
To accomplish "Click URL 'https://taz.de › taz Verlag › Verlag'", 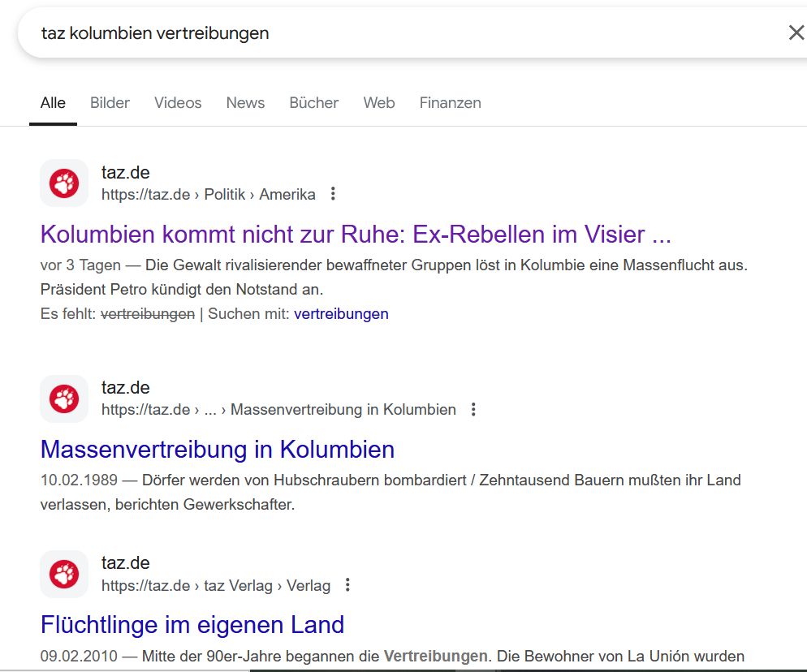I will point(216,585).
